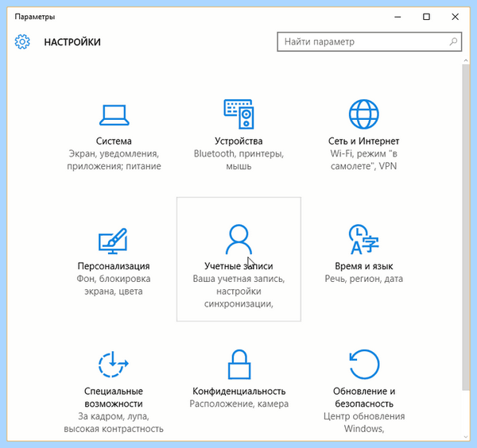The height and width of the screenshot is (448, 477).
Task: Click the 'Центр обновления Windows' description
Action: point(364,423)
